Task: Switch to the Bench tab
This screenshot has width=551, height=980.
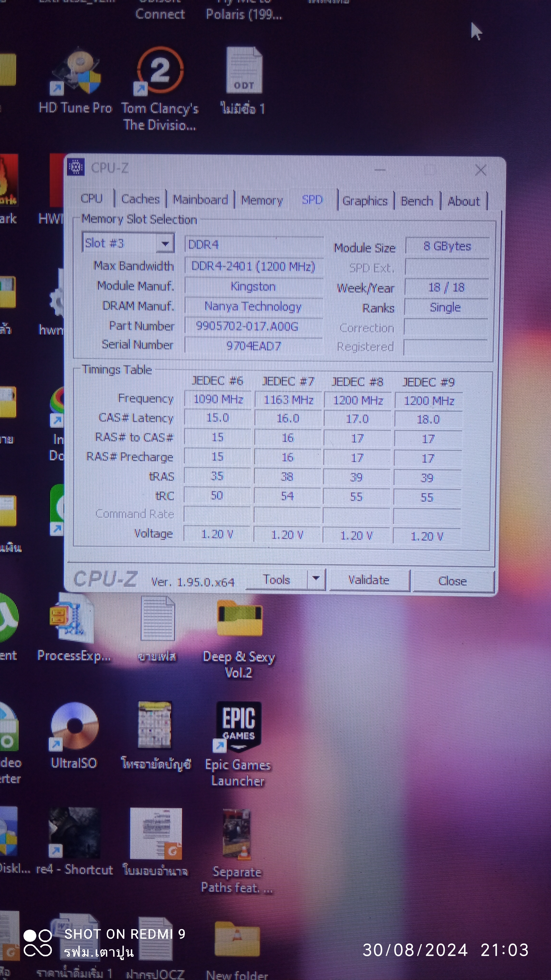Action: point(417,201)
